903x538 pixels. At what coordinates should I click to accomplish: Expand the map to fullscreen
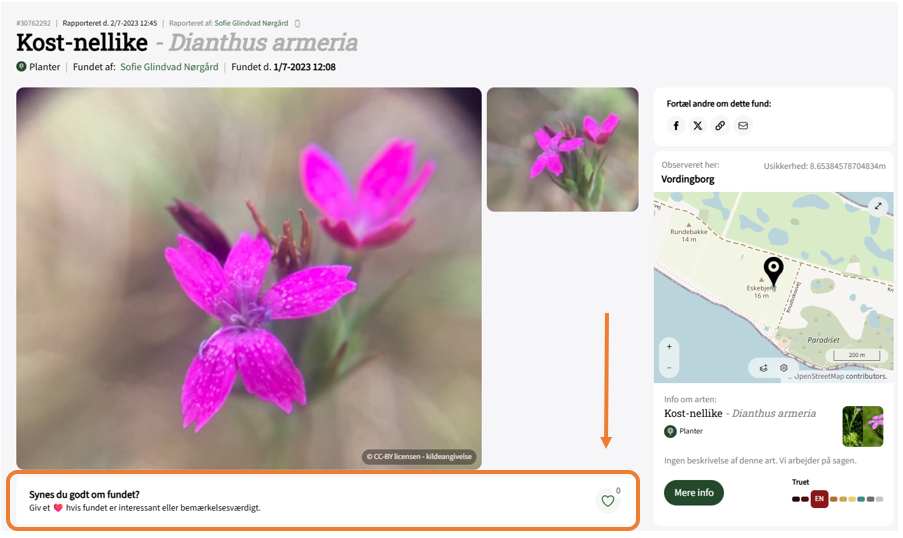click(878, 206)
